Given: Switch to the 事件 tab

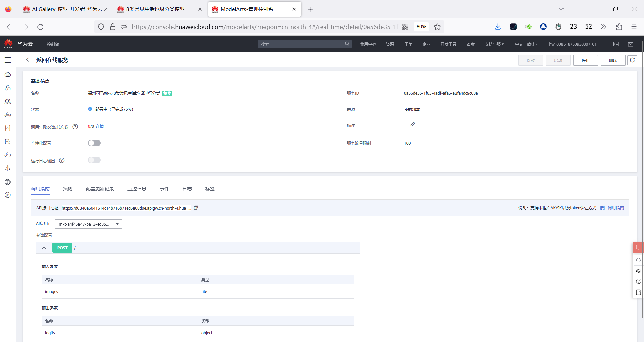Looking at the screenshot, I should pos(164,189).
